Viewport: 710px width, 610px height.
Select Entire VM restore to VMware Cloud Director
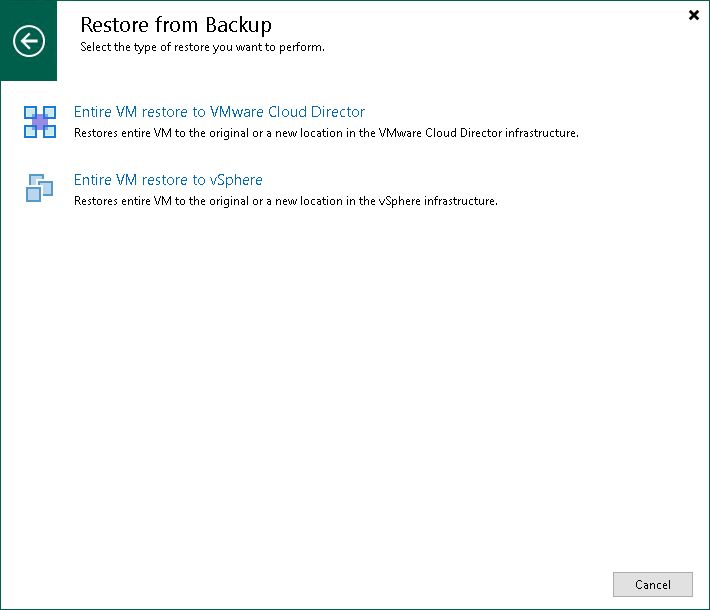219,112
